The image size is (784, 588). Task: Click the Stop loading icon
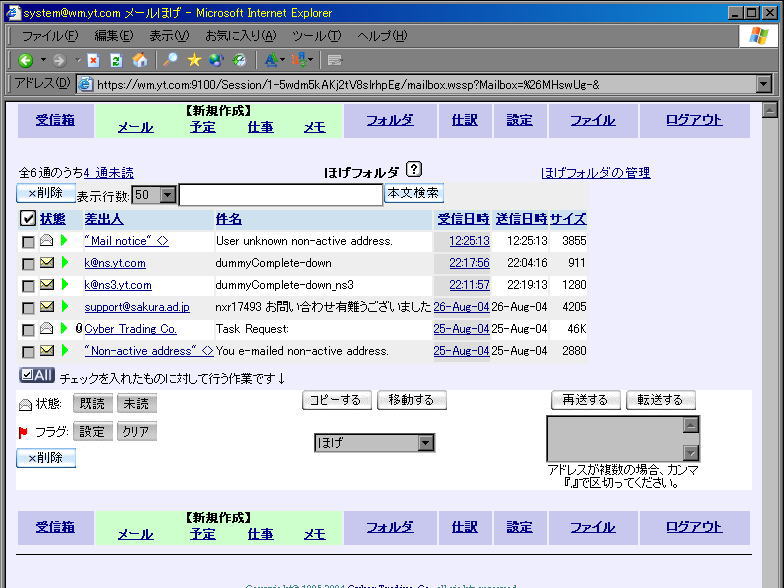[x=93, y=61]
